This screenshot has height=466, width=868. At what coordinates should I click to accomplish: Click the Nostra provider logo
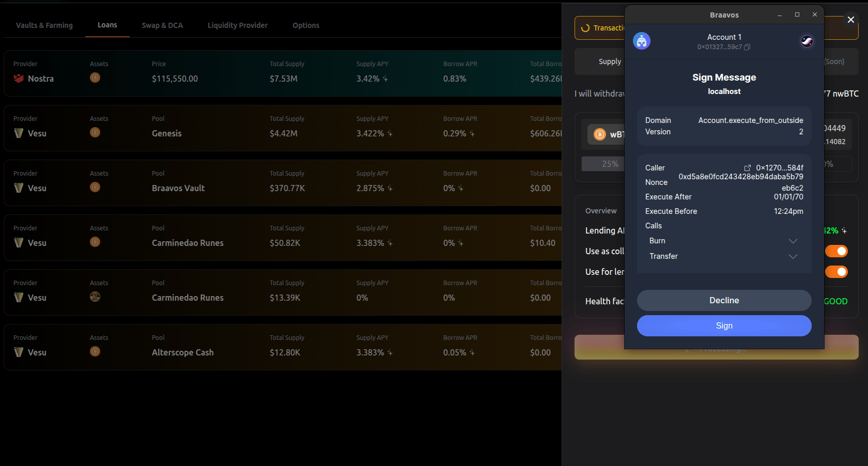19,79
